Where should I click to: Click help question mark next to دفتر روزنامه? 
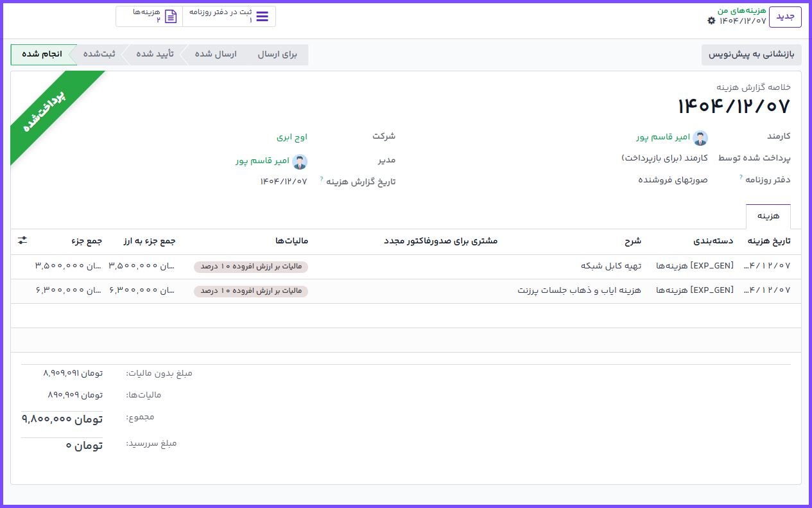tap(741, 177)
